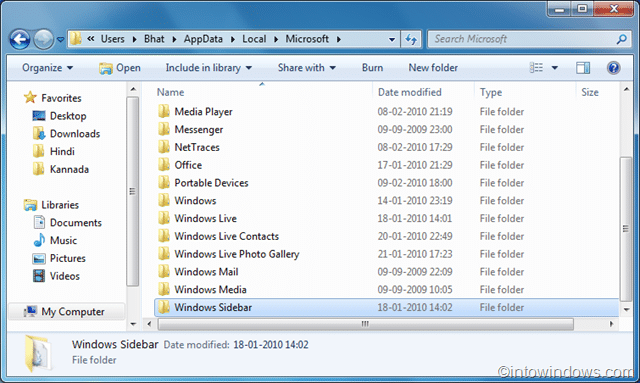Refresh the folder view
Viewport: 640px width, 383px height.
pyautogui.click(x=411, y=40)
